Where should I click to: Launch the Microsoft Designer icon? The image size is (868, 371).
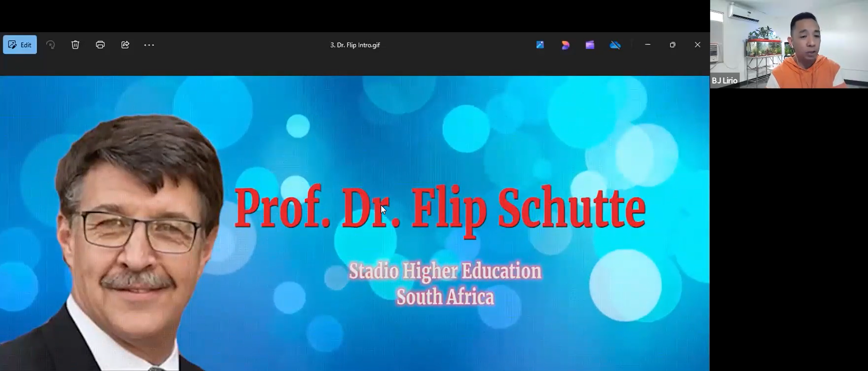coord(565,45)
